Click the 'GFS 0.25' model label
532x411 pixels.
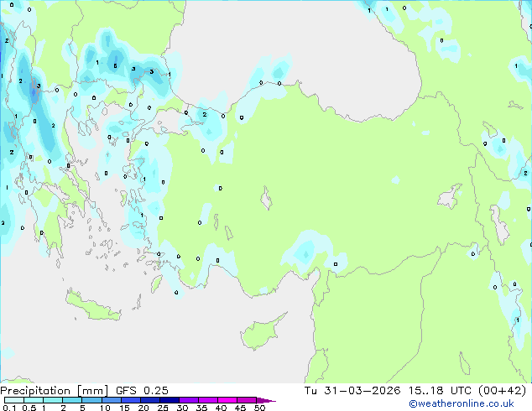(142, 391)
